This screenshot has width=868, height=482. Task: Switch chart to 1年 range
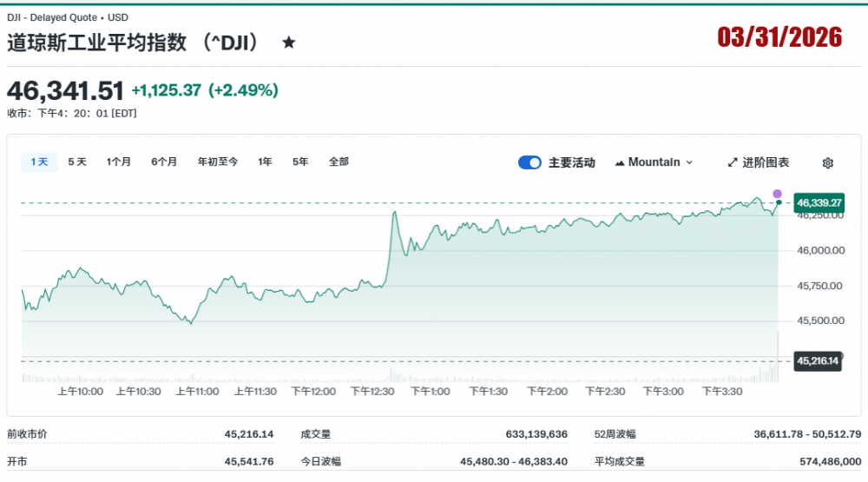pyautogui.click(x=265, y=162)
